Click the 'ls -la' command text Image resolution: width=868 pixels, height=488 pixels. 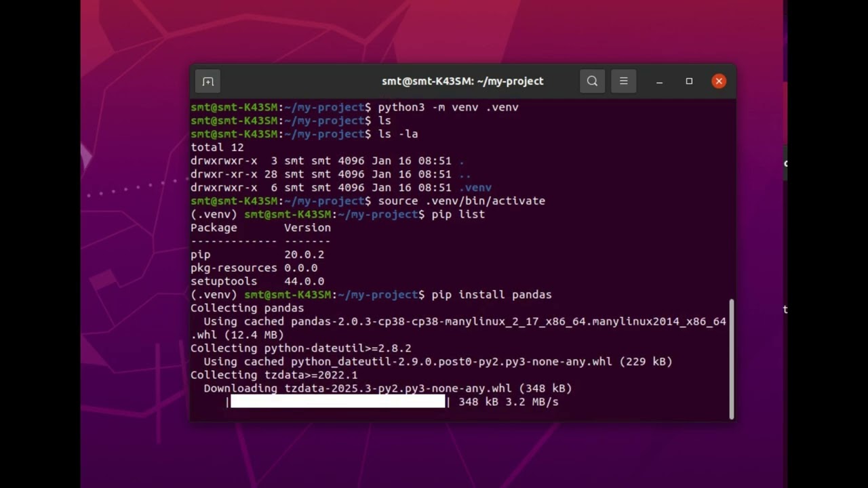[398, 134]
